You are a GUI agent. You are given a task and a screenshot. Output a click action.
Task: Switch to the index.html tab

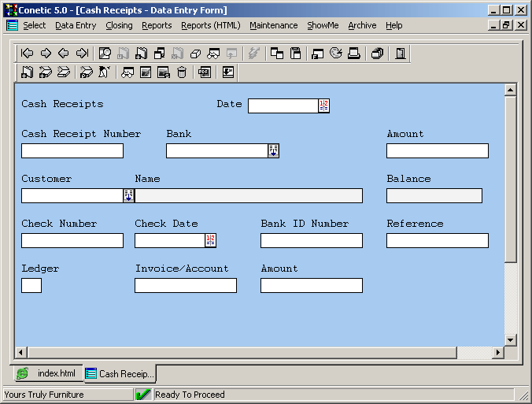[x=48, y=373]
